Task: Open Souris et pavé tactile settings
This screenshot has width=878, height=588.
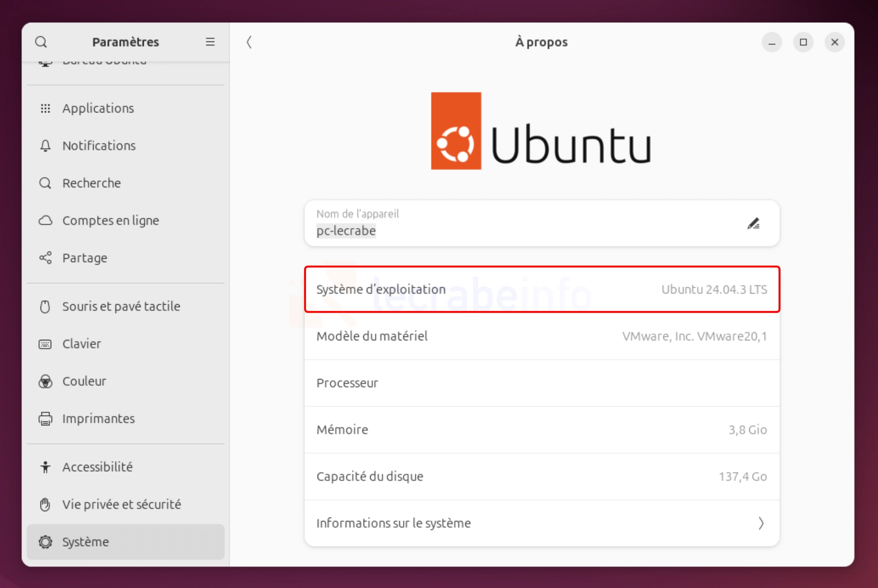Action: pos(126,307)
